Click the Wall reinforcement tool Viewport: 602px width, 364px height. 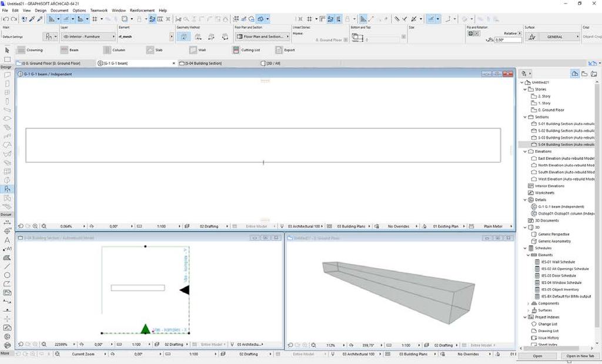pyautogui.click(x=198, y=50)
